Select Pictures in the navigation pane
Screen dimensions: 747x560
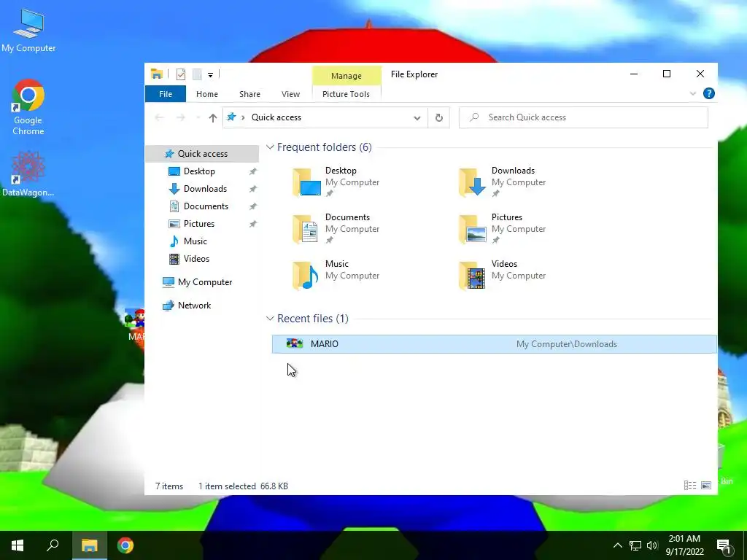[198, 224]
